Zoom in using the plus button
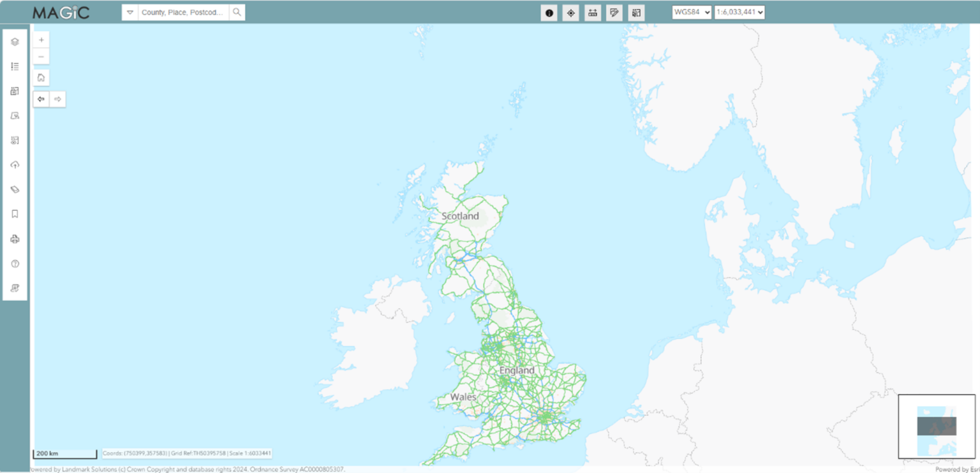 41,40
